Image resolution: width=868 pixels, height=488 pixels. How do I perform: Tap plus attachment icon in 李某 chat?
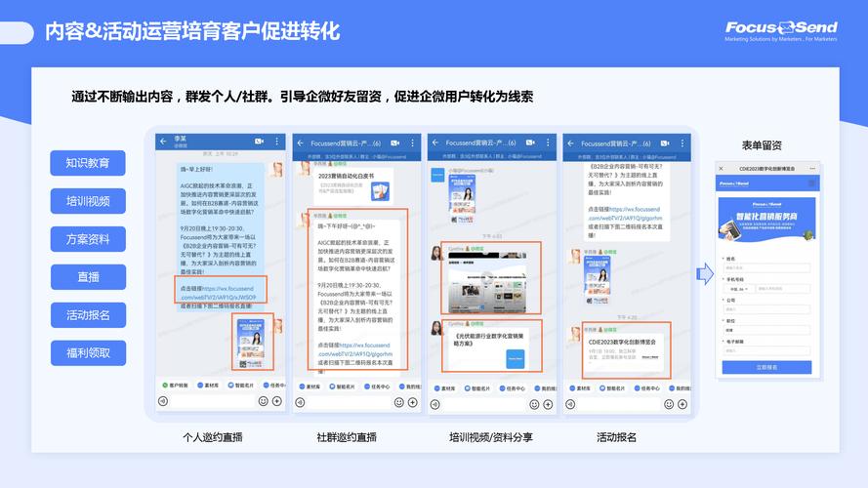coord(276,401)
